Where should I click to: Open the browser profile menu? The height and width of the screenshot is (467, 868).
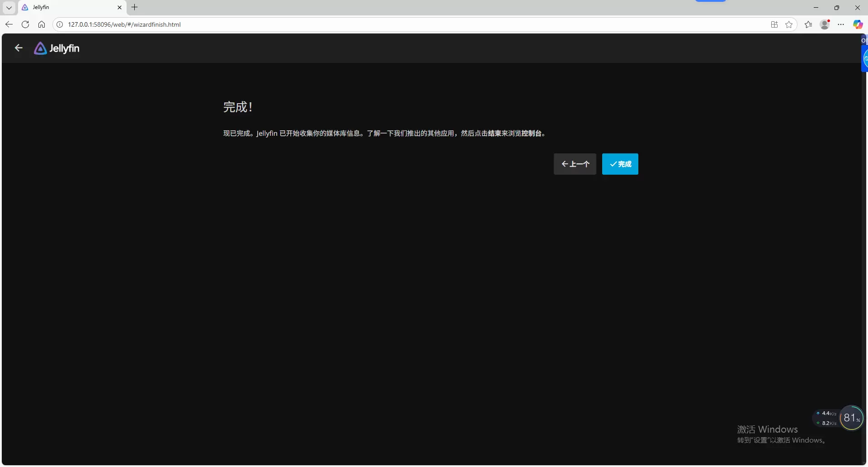pos(825,24)
